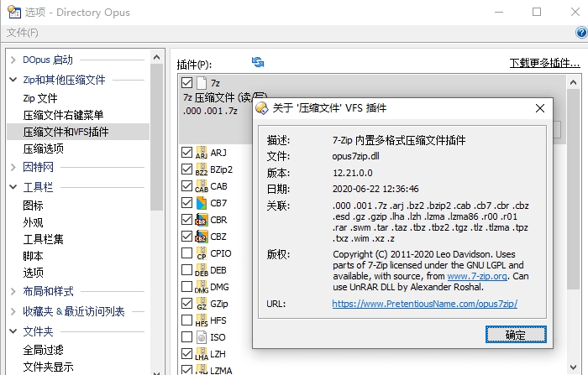
Task: Open help via blue question mark icon
Action: (581, 33)
